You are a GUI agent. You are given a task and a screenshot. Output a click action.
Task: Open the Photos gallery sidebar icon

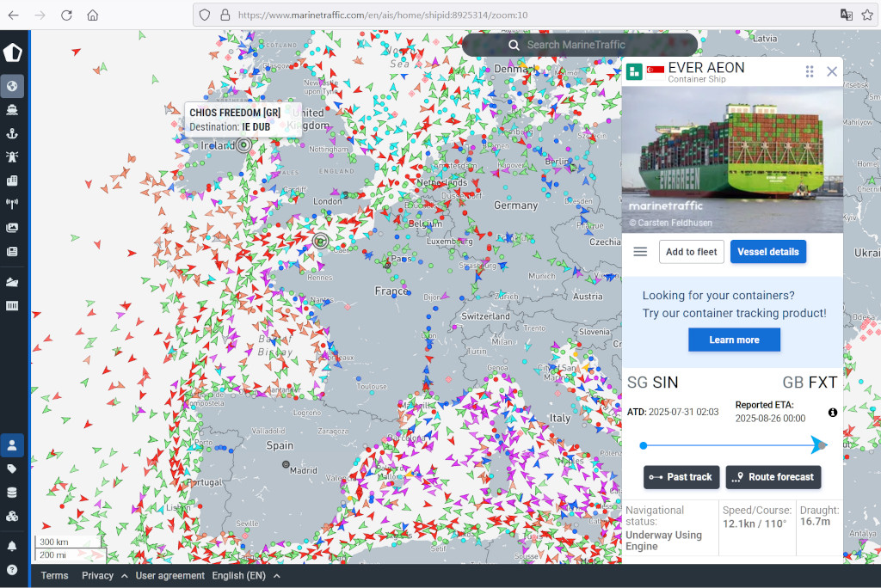click(12, 228)
